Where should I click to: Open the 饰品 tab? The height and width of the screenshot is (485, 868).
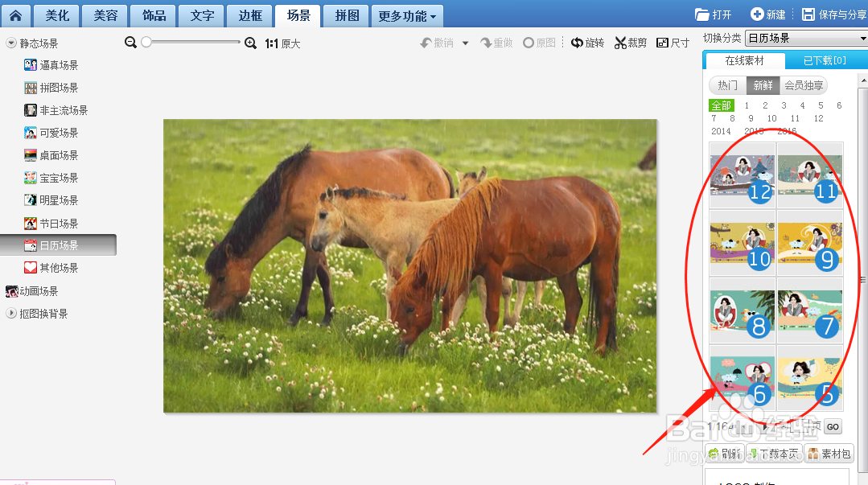(154, 15)
